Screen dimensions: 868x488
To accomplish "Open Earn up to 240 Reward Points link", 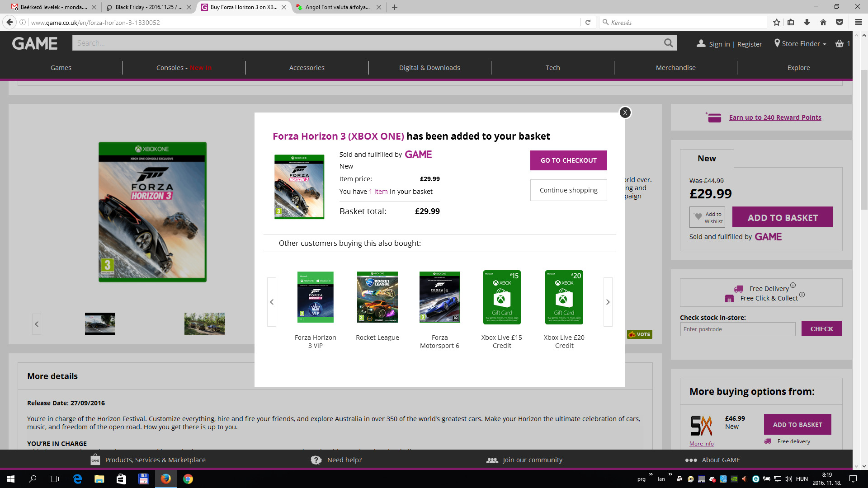I will (x=775, y=117).
